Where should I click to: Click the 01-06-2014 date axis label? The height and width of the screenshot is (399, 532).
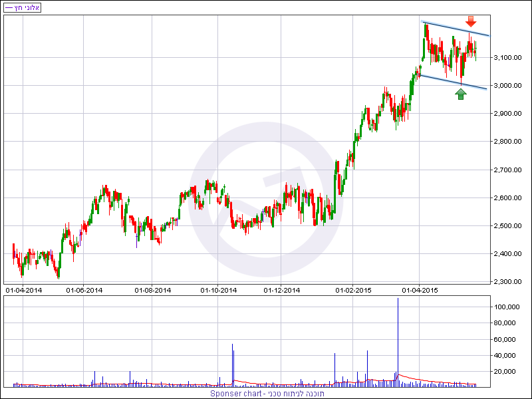click(x=84, y=291)
